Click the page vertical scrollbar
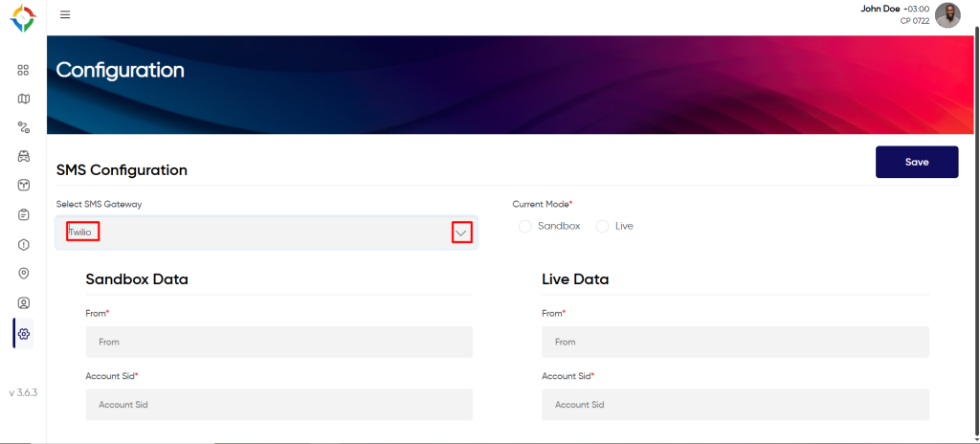The image size is (980, 444). coord(976,232)
